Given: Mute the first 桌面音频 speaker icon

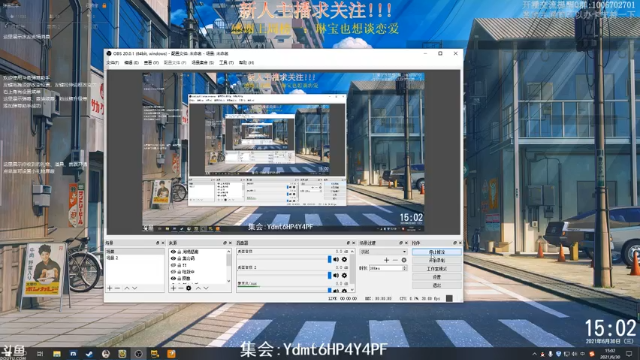Looking at the screenshot, I should tap(336, 259).
